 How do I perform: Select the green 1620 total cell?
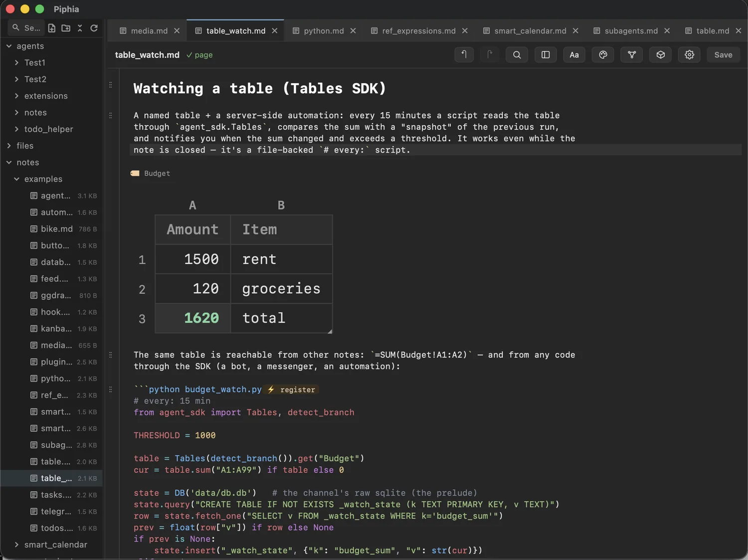coord(193,318)
